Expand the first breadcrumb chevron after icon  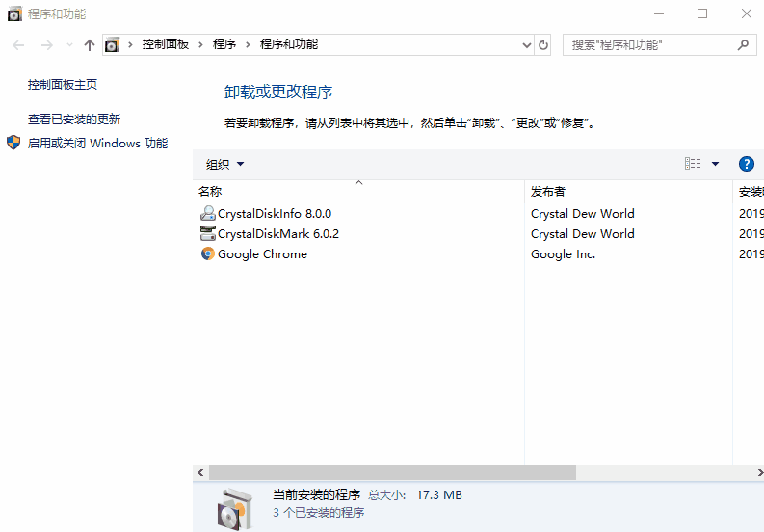[130, 45]
